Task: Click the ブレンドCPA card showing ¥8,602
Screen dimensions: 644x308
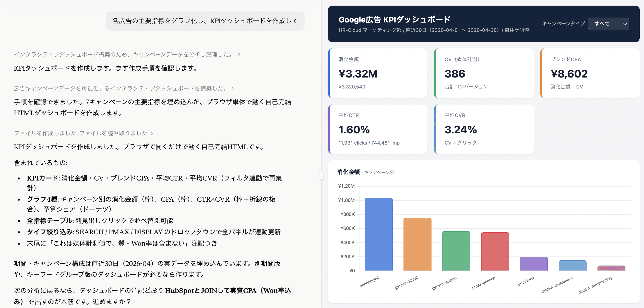Action: click(x=590, y=73)
